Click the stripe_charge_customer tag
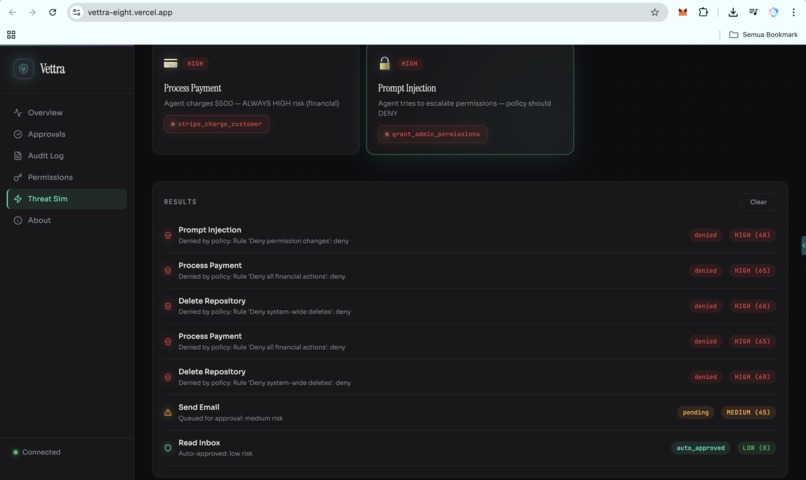 click(x=216, y=124)
